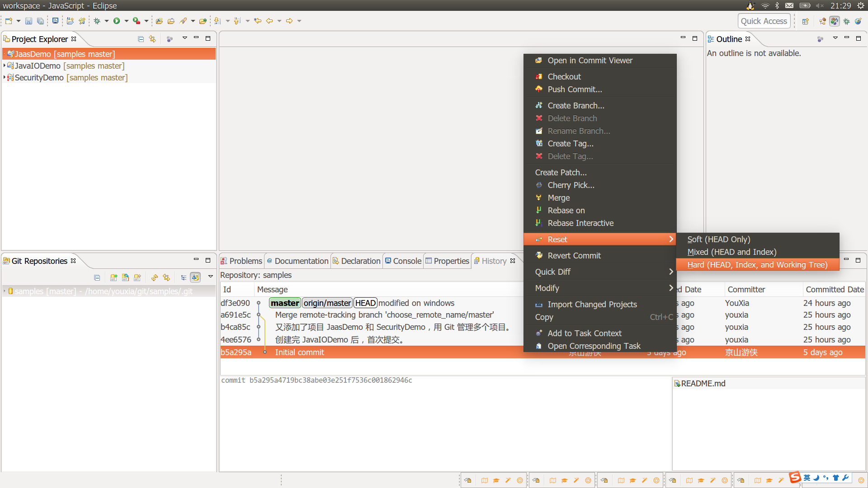Click the New wizard icon in main toolbar
This screenshot has height=488, width=868.
click(x=9, y=21)
